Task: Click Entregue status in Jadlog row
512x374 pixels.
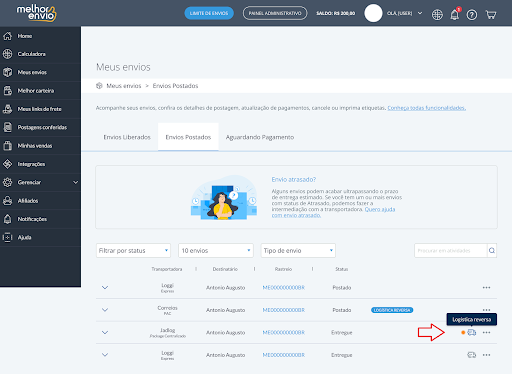Action: pos(342,332)
